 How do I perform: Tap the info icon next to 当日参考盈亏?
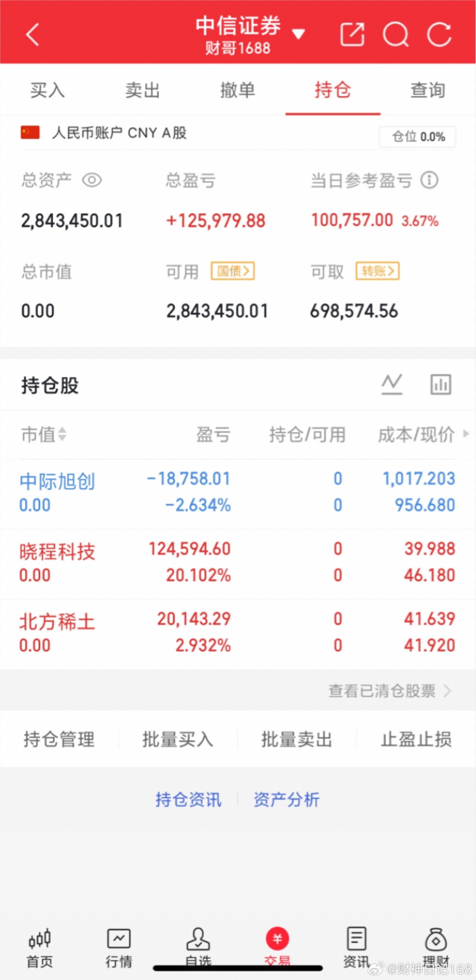tap(430, 180)
